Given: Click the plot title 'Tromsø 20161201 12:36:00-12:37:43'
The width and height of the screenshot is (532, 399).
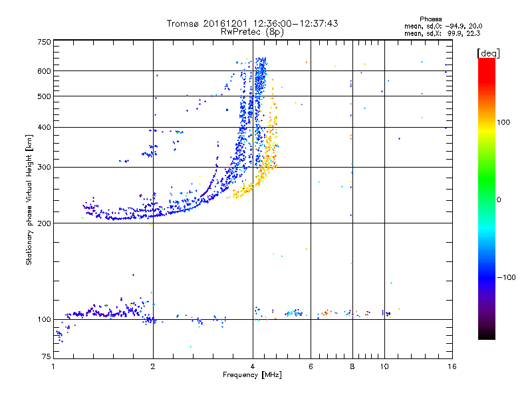Looking at the screenshot, I should point(252,23).
